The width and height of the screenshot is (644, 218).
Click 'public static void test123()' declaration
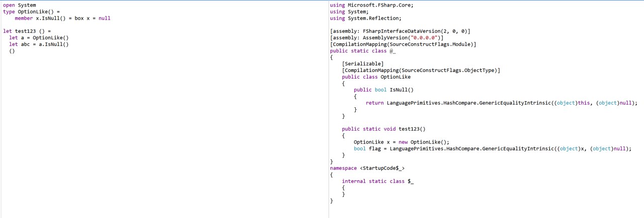pyautogui.click(x=384, y=129)
